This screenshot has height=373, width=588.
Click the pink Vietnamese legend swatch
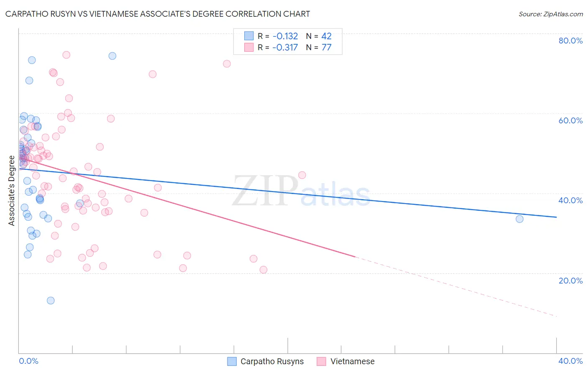(x=321, y=361)
